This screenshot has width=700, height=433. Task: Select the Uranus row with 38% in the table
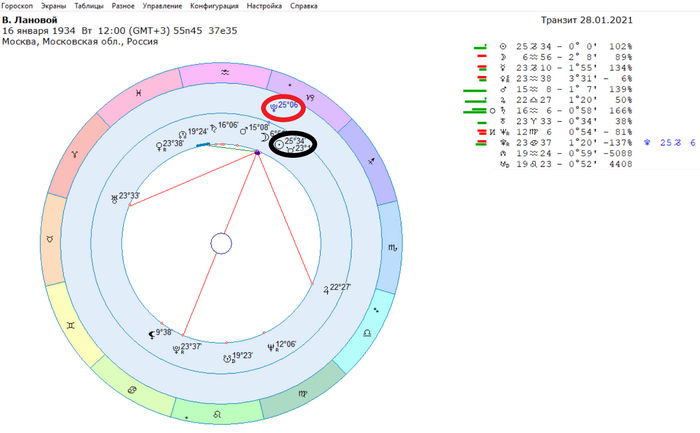(554, 121)
